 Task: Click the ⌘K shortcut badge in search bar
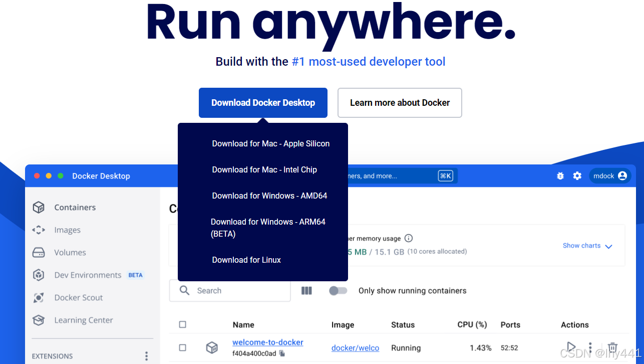click(x=445, y=176)
